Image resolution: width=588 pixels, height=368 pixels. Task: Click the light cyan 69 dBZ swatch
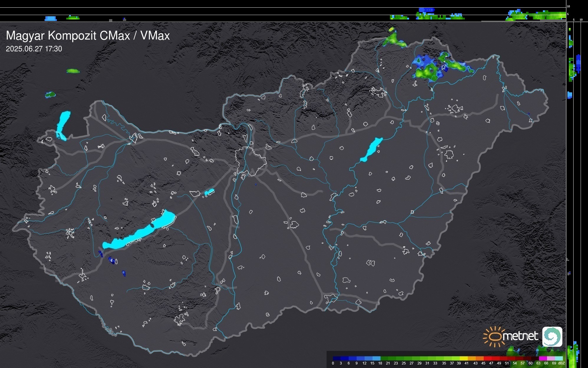(x=559, y=358)
